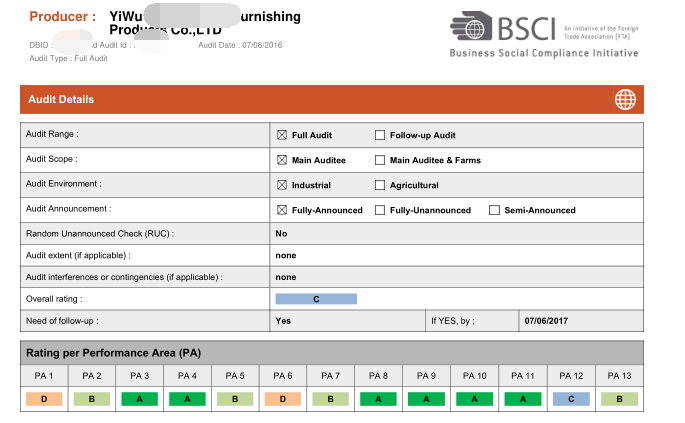The height and width of the screenshot is (423, 685).
Task: Toggle the Industrial checkbox
Action: pyautogui.click(x=282, y=185)
